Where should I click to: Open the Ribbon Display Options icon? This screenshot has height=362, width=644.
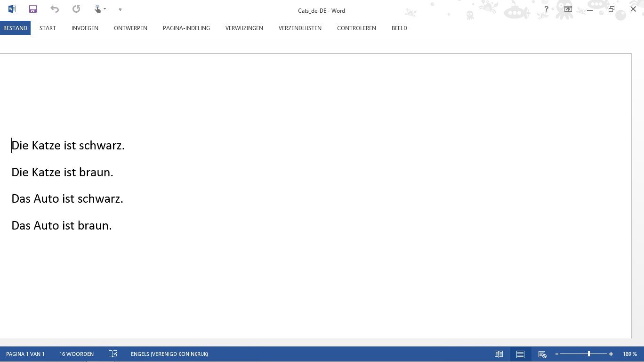point(568,9)
